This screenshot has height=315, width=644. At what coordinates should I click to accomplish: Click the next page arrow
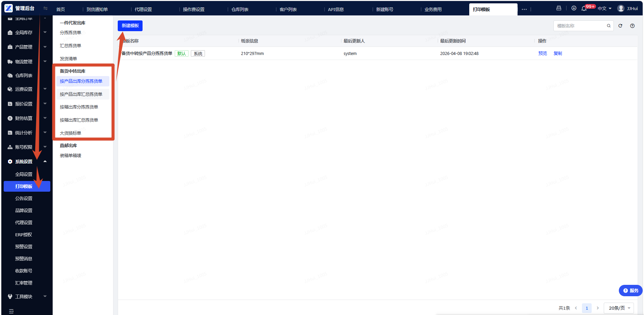[x=598, y=308]
